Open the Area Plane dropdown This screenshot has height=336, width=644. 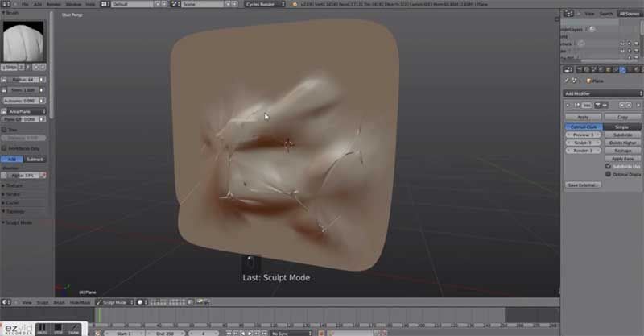tap(27, 111)
